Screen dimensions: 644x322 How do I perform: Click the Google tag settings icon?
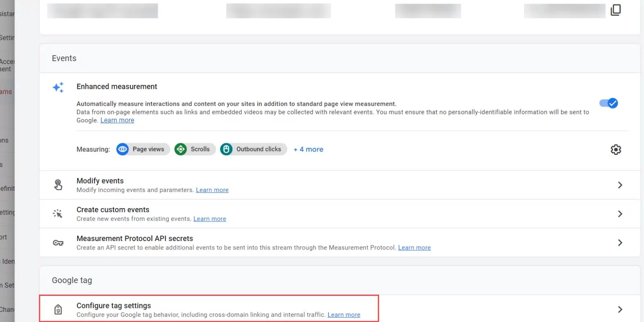point(58,310)
